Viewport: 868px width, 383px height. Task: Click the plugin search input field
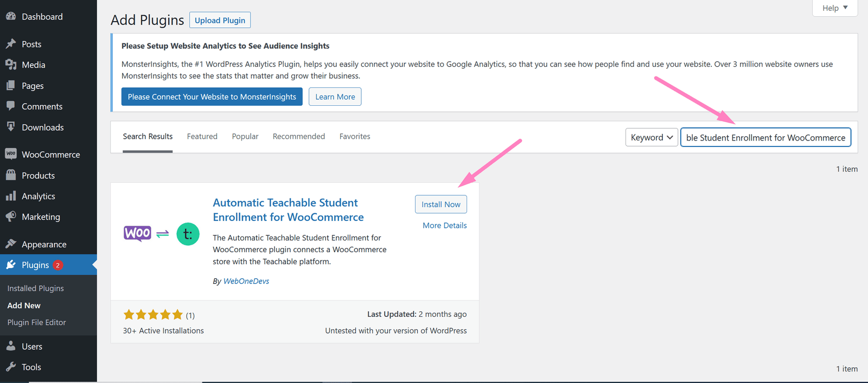click(x=765, y=137)
